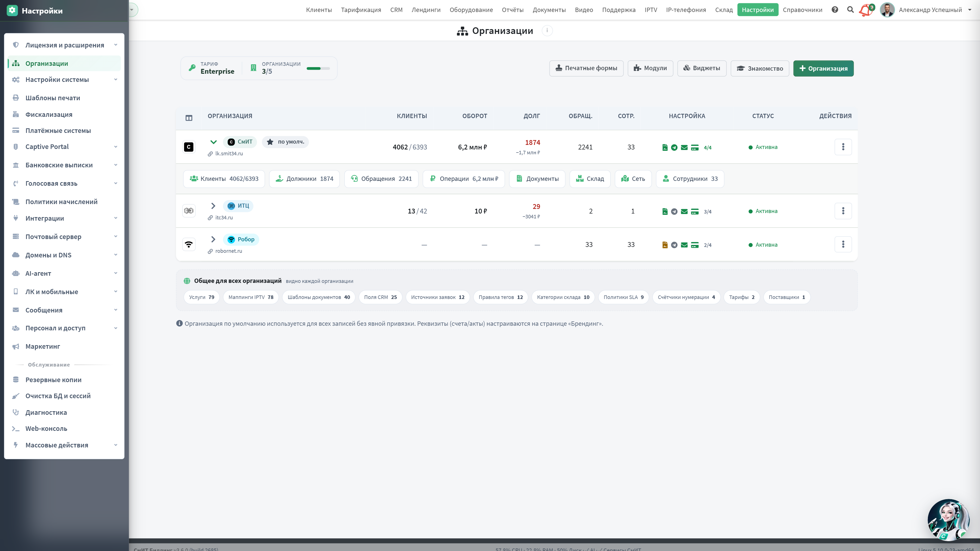Screen dimensions: 980x551
Task: Click the organizations 3/5 progress bar
Action: coord(318,68)
